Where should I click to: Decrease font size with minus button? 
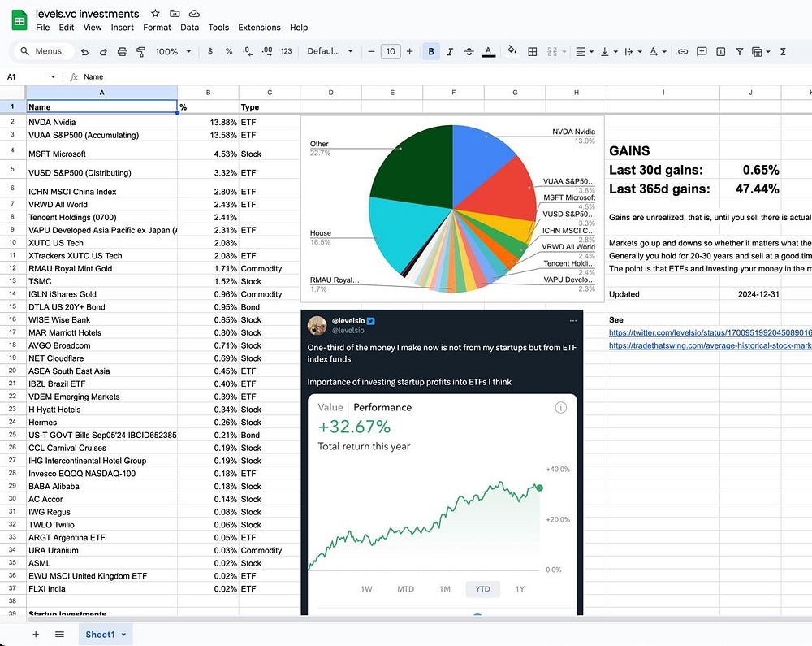371,51
